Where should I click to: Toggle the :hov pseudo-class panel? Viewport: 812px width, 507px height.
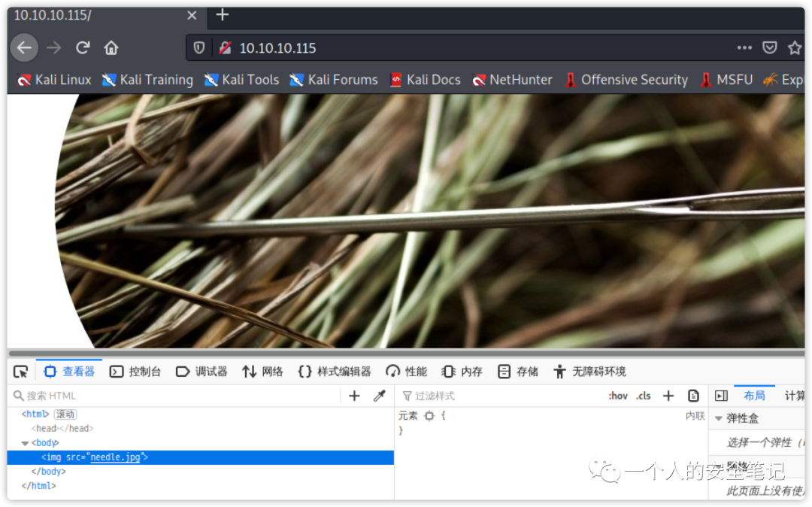[618, 396]
